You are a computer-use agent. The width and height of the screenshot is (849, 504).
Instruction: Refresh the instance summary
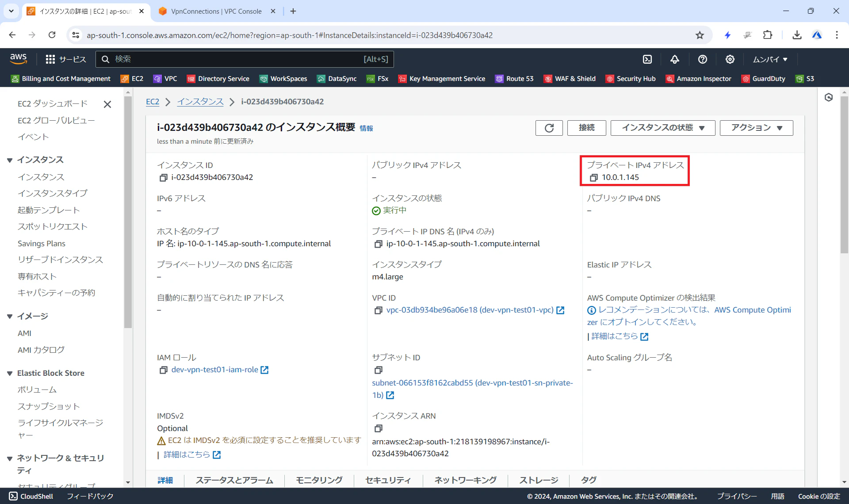pyautogui.click(x=549, y=128)
